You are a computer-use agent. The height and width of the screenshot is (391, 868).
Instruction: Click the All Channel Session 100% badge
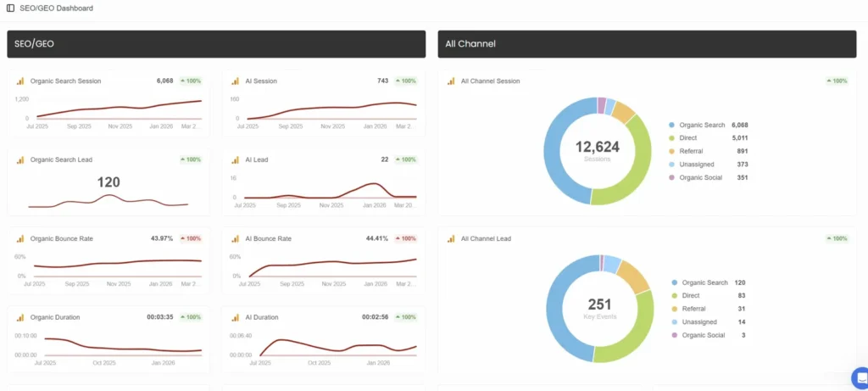pyautogui.click(x=837, y=81)
